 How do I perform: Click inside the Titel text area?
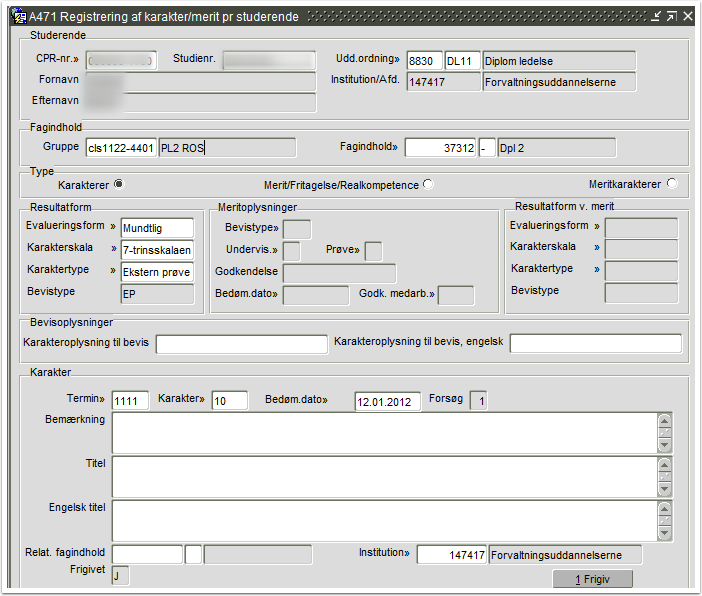pos(385,477)
